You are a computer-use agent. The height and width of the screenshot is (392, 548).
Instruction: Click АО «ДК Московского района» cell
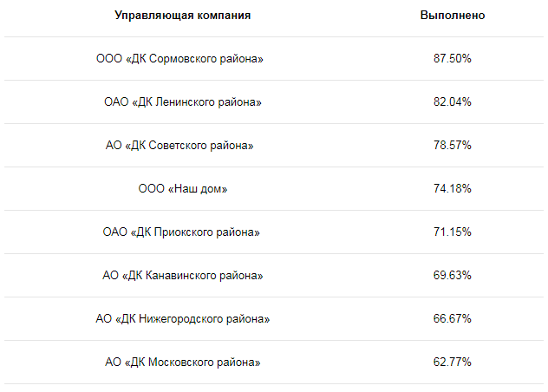(x=182, y=362)
